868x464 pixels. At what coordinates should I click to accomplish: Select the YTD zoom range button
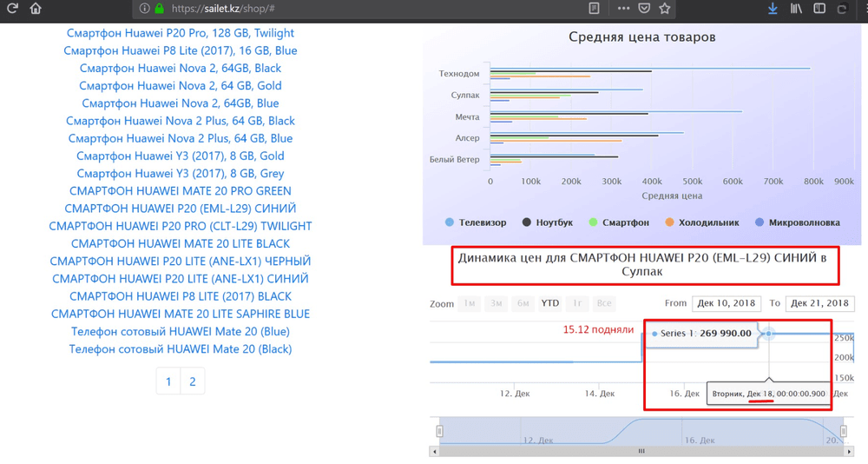pos(549,303)
